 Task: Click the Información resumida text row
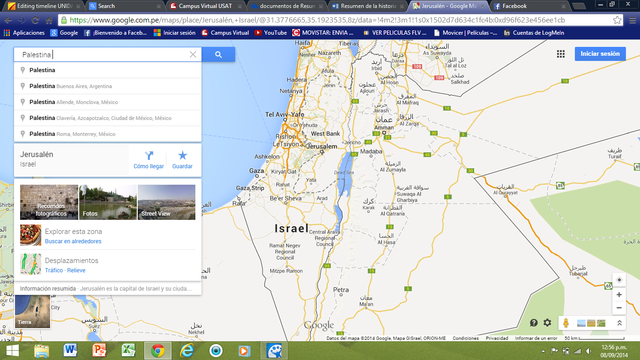[x=108, y=289]
